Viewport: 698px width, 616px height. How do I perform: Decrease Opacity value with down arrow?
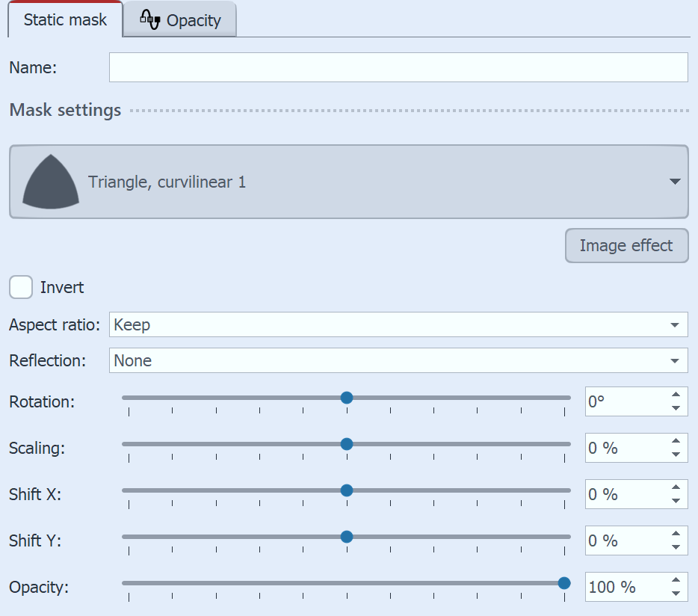point(676,594)
